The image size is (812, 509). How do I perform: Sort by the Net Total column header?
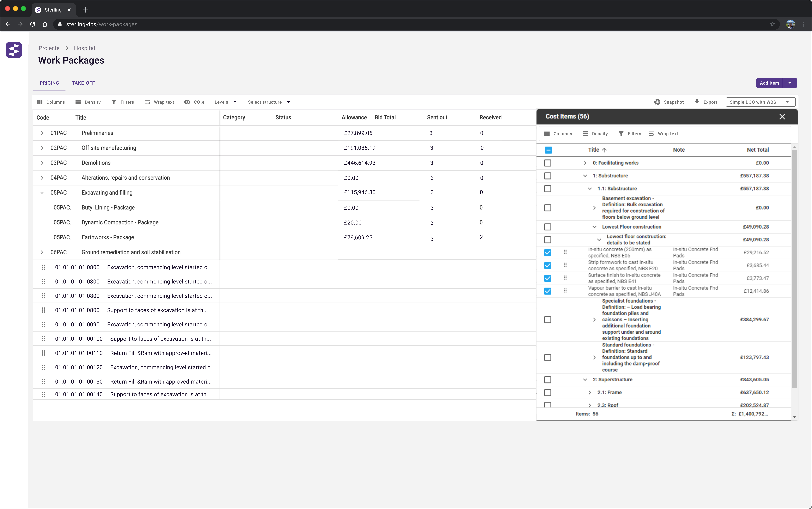tap(758, 150)
